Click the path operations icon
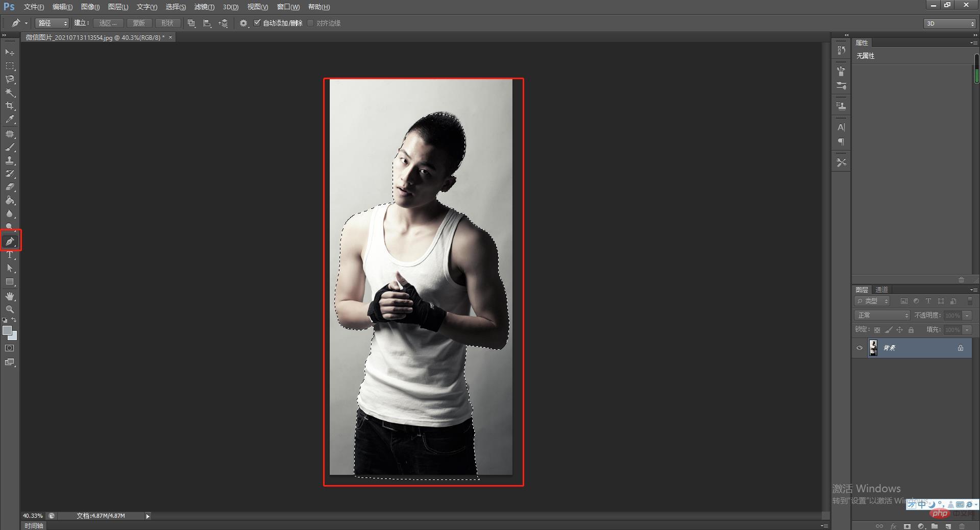This screenshot has width=980, height=530. 191,23
